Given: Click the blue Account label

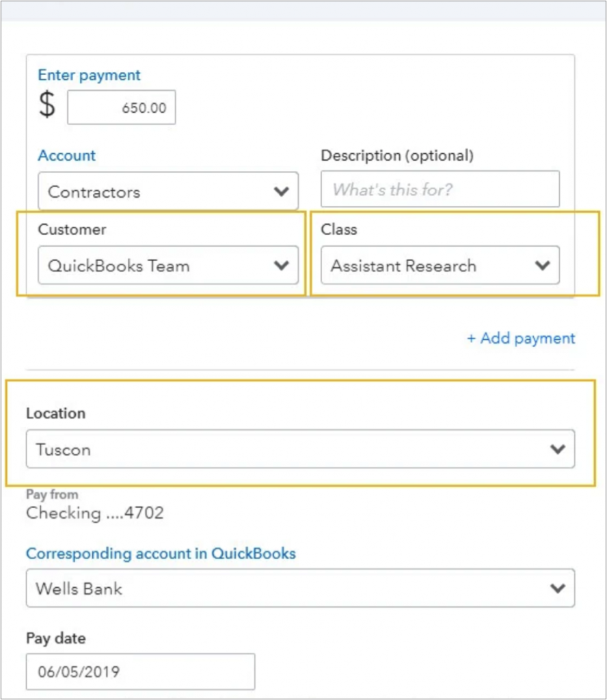Looking at the screenshot, I should [66, 155].
